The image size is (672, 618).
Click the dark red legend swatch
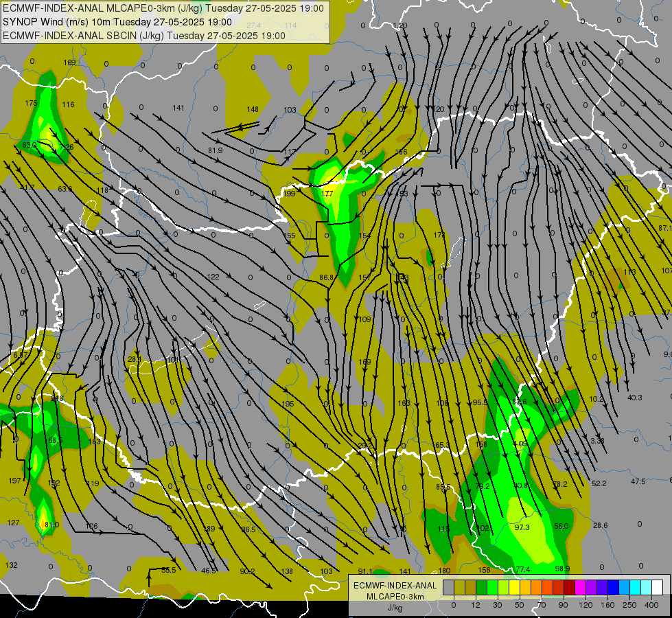569,587
